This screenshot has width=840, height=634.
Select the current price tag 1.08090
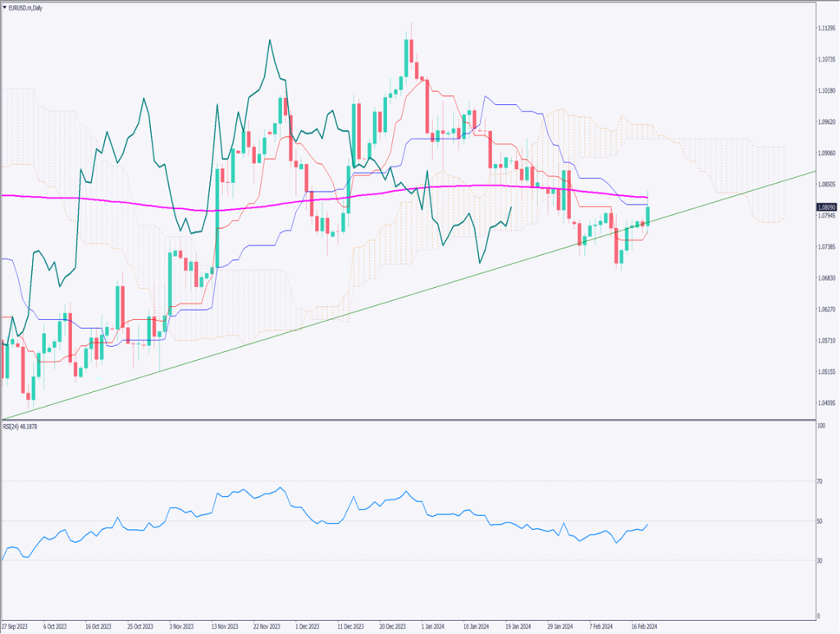[x=827, y=208]
